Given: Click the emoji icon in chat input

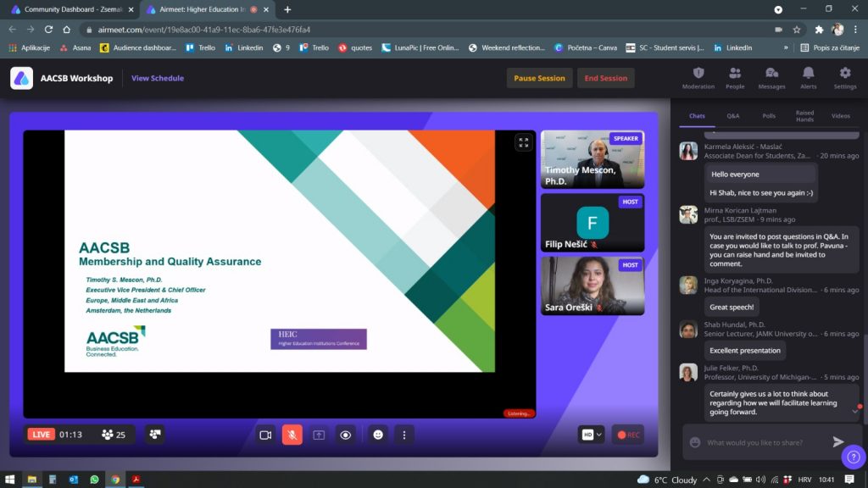Looking at the screenshot, I should coord(695,442).
